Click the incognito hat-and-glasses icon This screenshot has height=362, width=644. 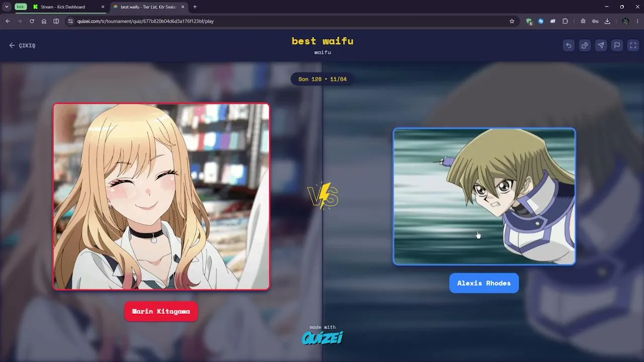(x=583, y=21)
